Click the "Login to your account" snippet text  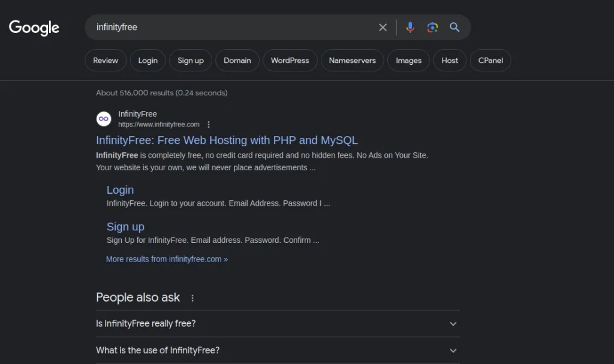tap(218, 203)
